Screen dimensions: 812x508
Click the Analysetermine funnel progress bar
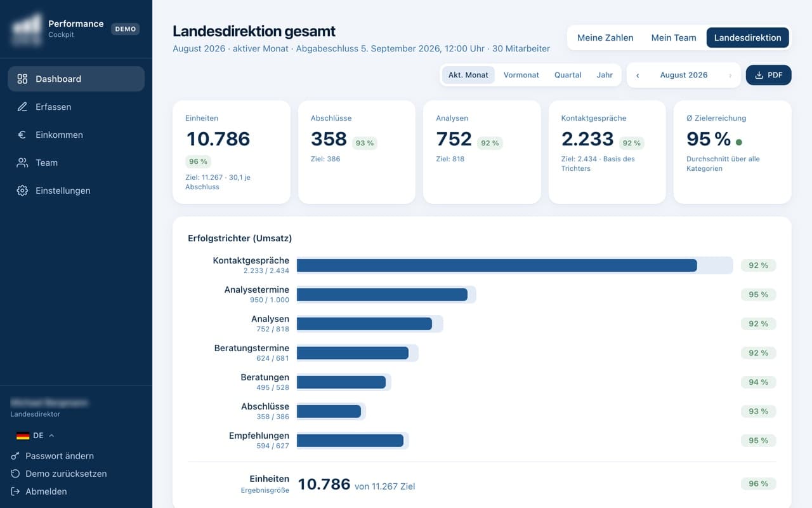pos(386,295)
